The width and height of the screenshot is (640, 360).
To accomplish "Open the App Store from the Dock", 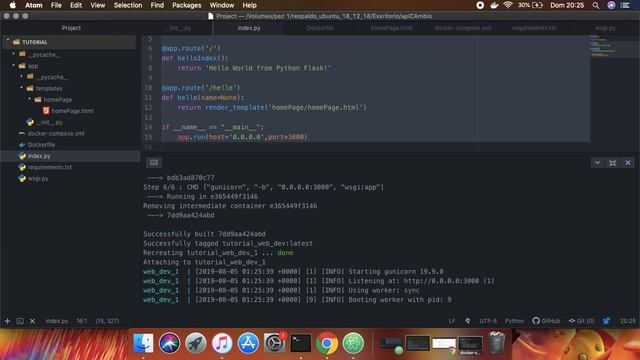I will click(248, 343).
